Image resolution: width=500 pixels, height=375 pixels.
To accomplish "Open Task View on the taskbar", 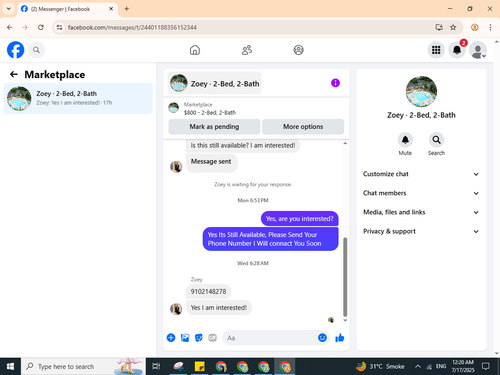I will click(156, 366).
